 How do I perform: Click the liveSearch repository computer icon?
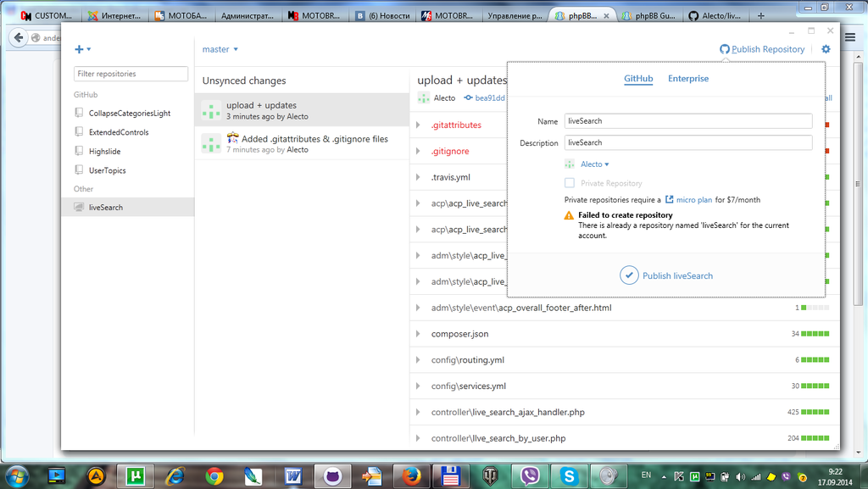click(79, 208)
